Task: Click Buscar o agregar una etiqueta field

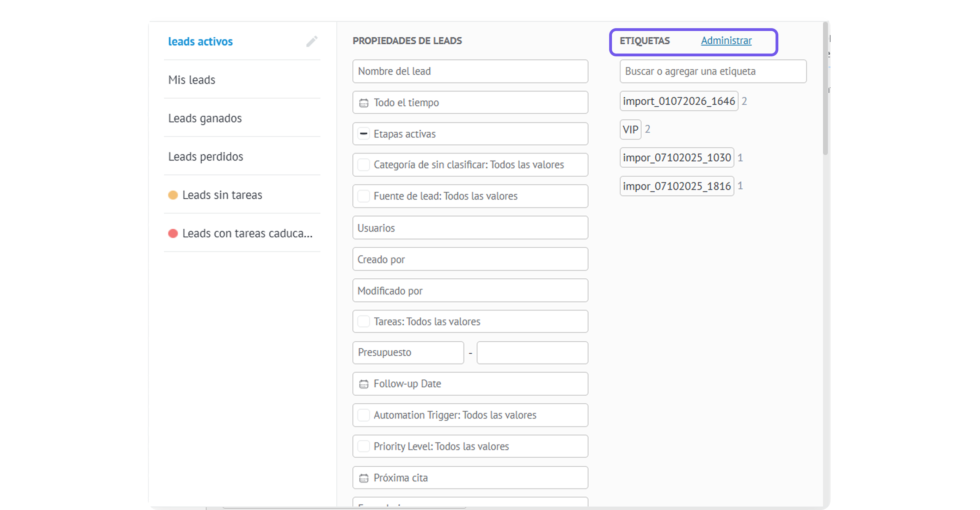Action: click(713, 71)
